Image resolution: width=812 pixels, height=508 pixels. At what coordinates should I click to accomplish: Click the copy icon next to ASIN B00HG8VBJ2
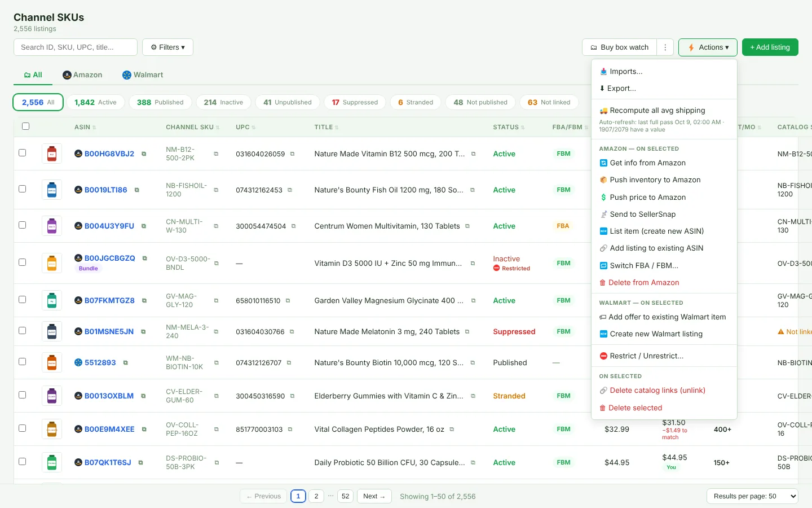144,154
